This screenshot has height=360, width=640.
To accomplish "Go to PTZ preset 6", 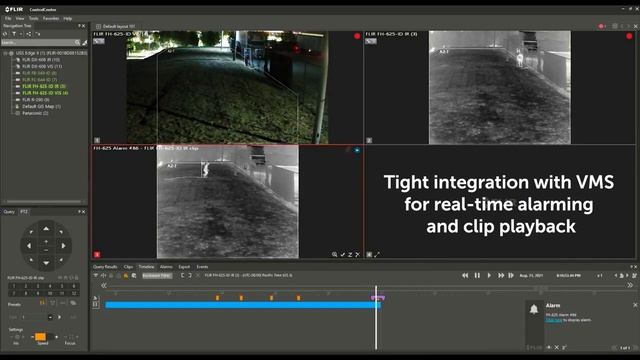I will [x=74, y=286].
